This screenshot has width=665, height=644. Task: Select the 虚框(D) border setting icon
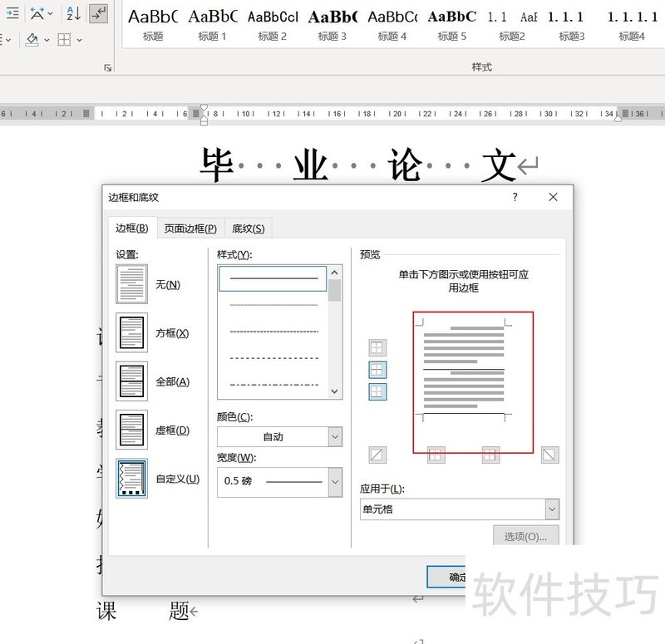click(131, 430)
